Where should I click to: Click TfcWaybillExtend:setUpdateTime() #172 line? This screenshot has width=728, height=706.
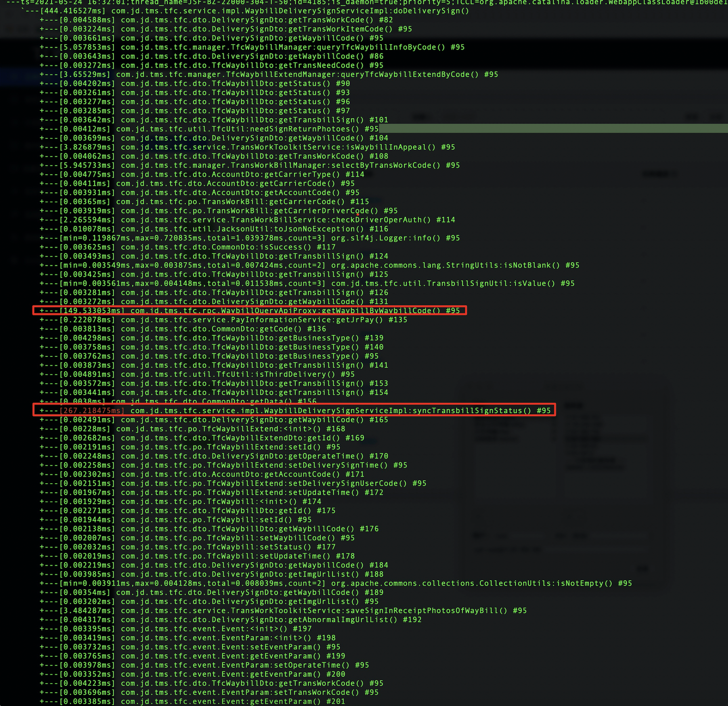pyautogui.click(x=211, y=493)
